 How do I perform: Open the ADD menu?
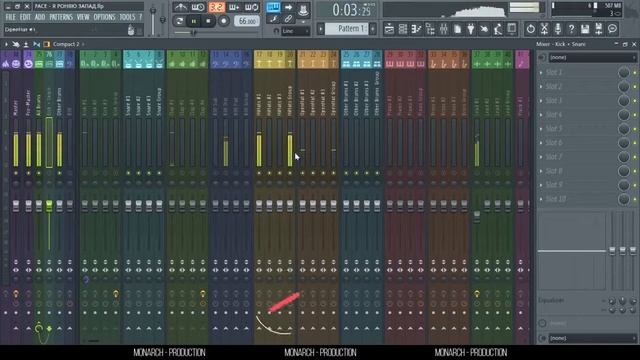tap(40, 17)
